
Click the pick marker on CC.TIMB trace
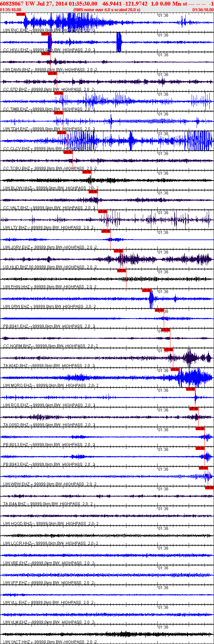click(59, 93)
